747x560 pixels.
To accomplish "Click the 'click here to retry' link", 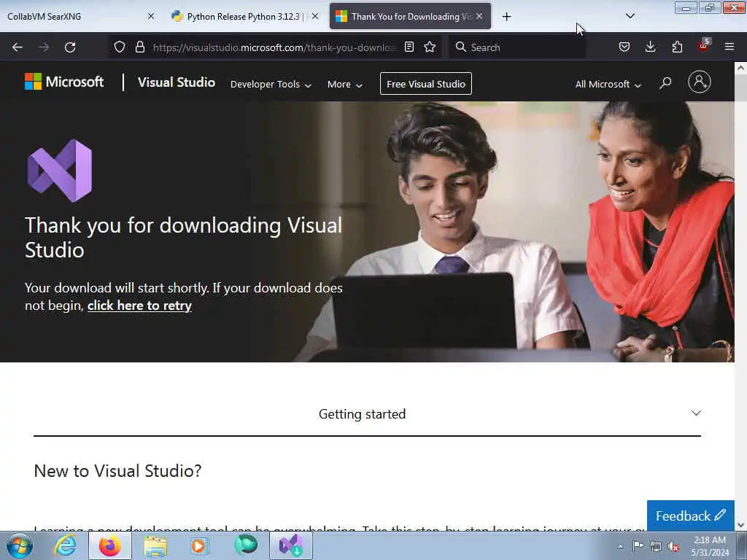I will pos(139,306).
